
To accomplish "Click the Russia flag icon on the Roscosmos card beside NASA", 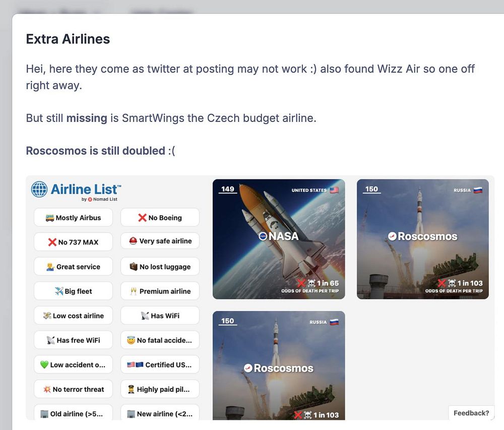I will (x=478, y=190).
